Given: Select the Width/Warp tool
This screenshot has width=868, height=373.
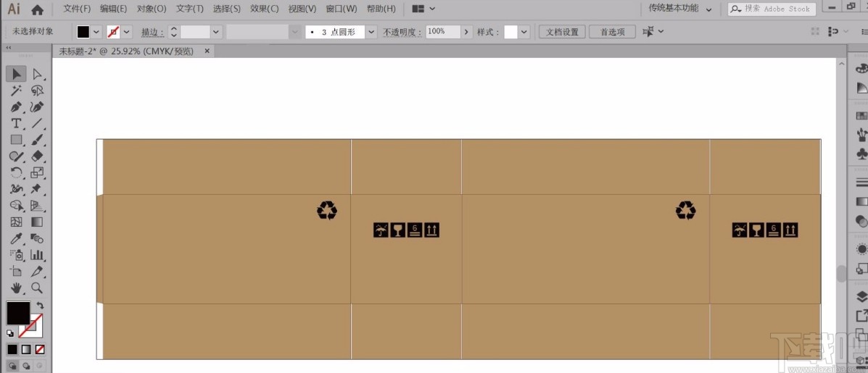Looking at the screenshot, I should tap(16, 189).
